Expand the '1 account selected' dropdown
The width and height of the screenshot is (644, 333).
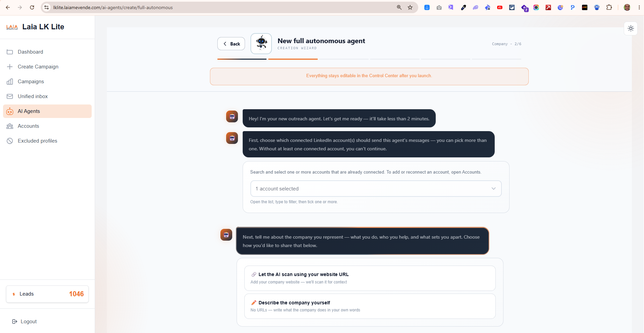pos(376,189)
